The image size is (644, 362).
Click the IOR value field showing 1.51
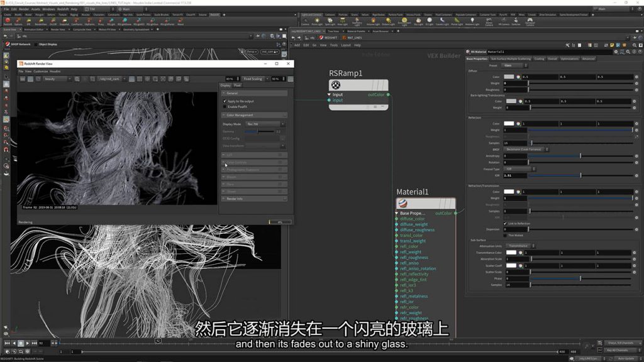(x=515, y=176)
